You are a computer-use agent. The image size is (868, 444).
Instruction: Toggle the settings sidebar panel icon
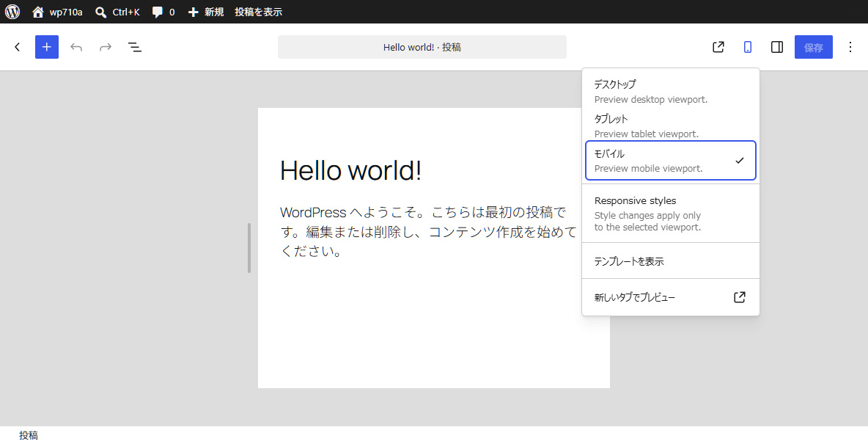[776, 47]
